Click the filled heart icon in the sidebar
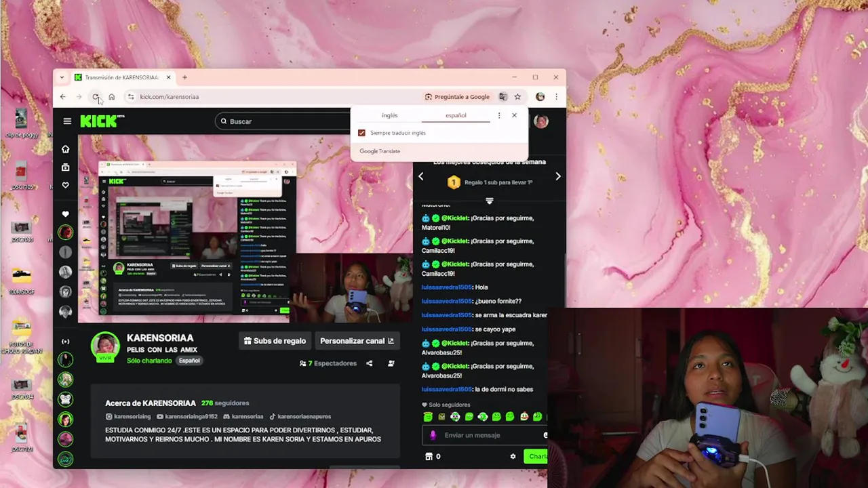 pyautogui.click(x=65, y=214)
